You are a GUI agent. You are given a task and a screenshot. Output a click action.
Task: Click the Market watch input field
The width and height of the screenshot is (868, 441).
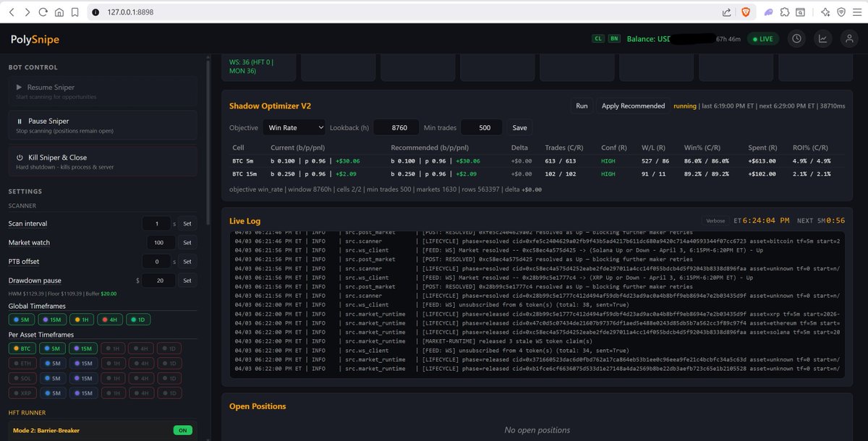(161, 242)
